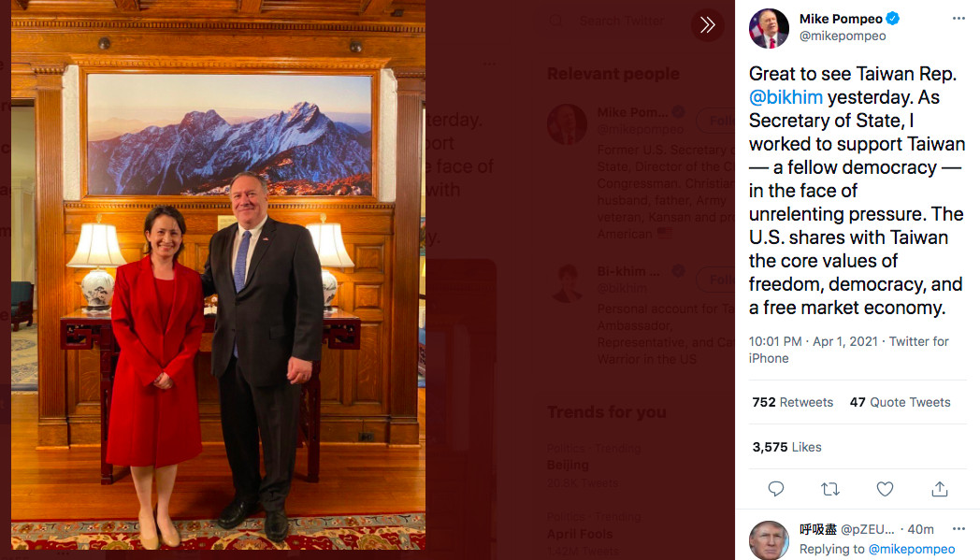
Task: Collapse the tweet sidebar with double chevron
Action: tap(707, 25)
